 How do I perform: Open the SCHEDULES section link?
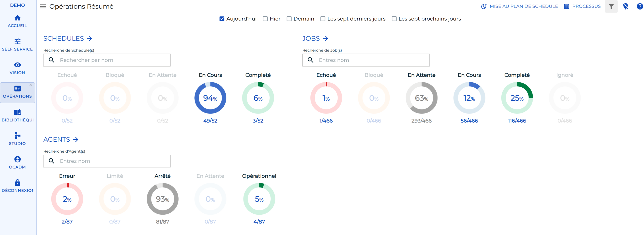coord(68,38)
